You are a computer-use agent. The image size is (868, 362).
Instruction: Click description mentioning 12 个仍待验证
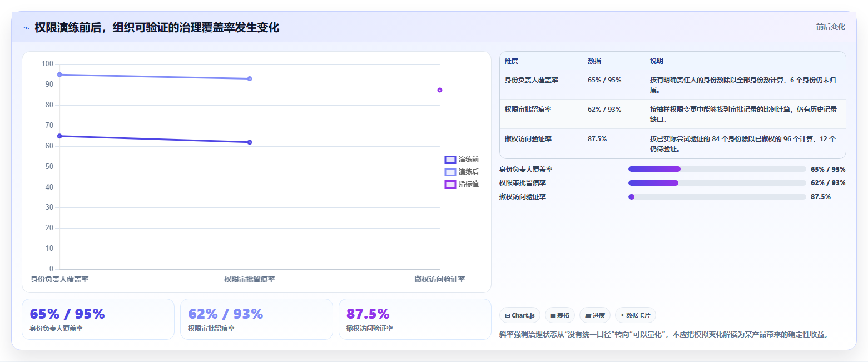click(743, 143)
